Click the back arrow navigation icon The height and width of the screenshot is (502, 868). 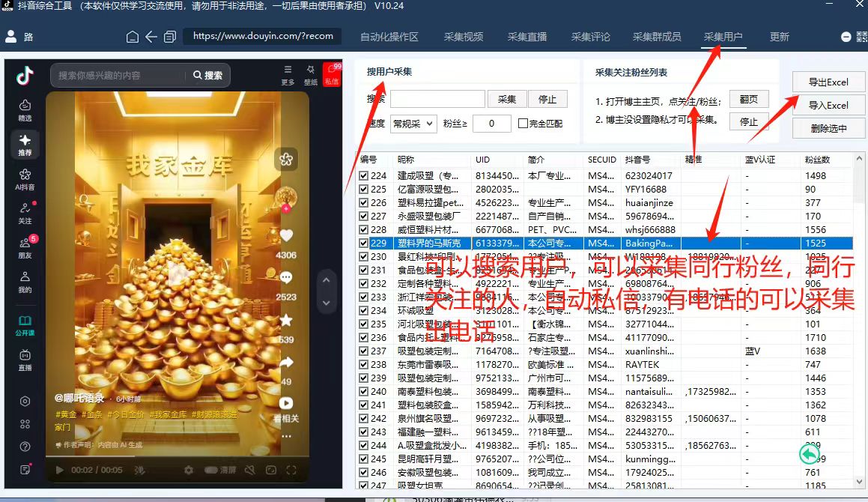tap(151, 37)
